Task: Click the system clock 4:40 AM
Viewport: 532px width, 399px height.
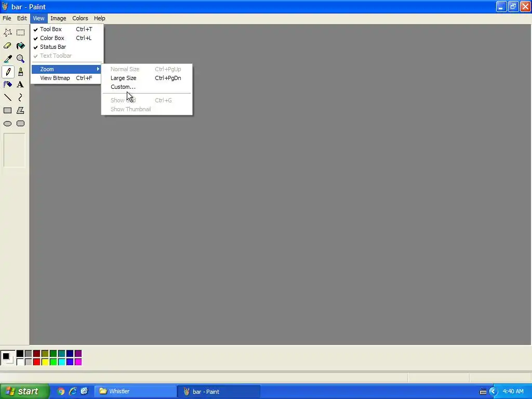Action: click(513, 392)
